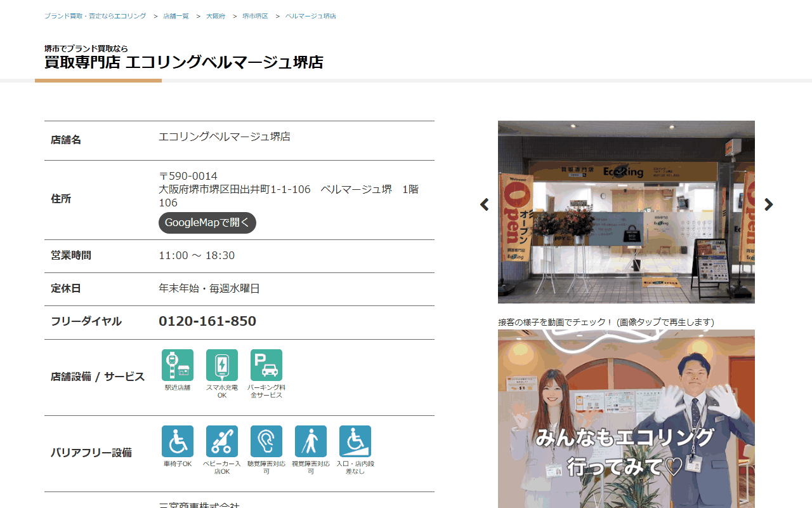Click business hours 11:00 ～ 18:30
The image size is (812, 508).
click(197, 255)
